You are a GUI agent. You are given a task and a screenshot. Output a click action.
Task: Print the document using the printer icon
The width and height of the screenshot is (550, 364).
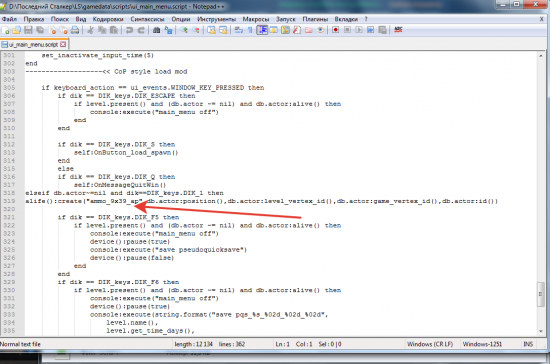pos(75,31)
